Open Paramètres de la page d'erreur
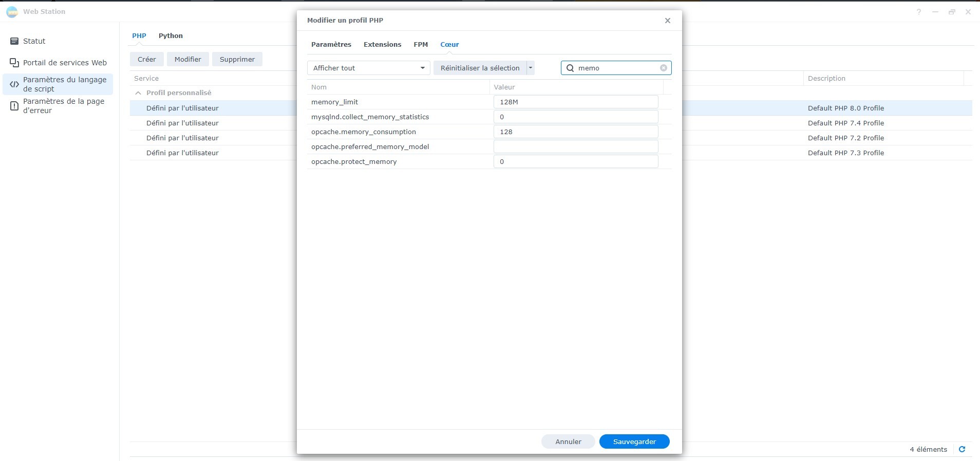The height and width of the screenshot is (461, 980). click(x=63, y=106)
